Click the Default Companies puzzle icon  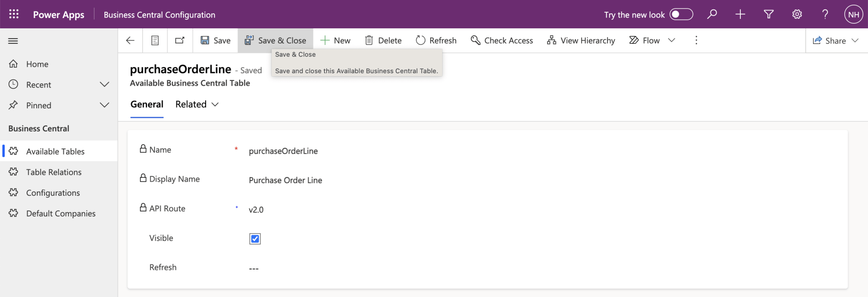click(14, 213)
